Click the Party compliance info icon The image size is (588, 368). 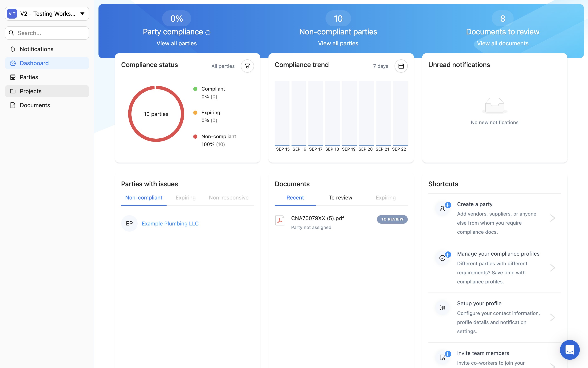click(x=208, y=32)
